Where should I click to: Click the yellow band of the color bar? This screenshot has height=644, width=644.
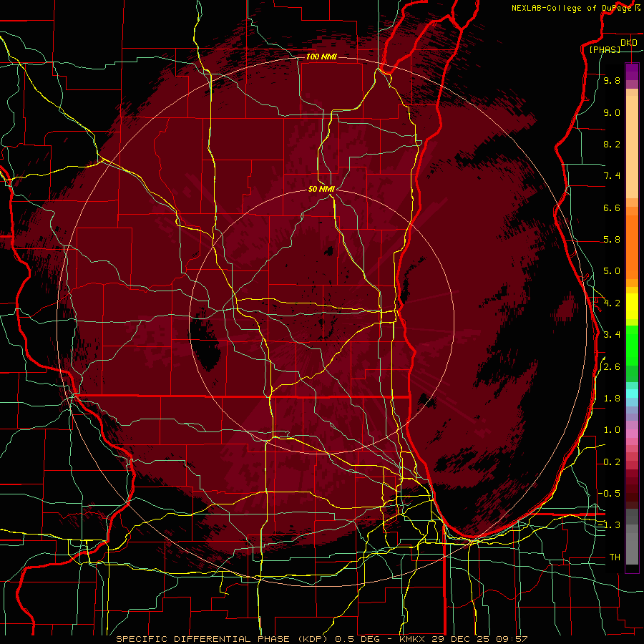click(x=632, y=306)
